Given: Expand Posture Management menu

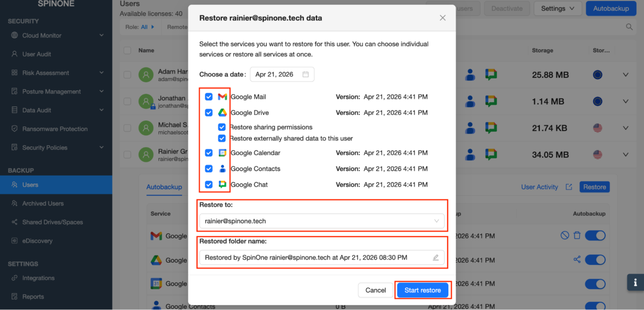Looking at the screenshot, I should [56, 91].
